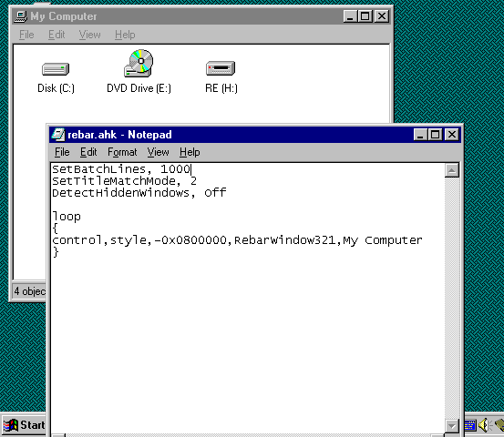
Task: Minimize the My Computer window
Action: [350, 16]
